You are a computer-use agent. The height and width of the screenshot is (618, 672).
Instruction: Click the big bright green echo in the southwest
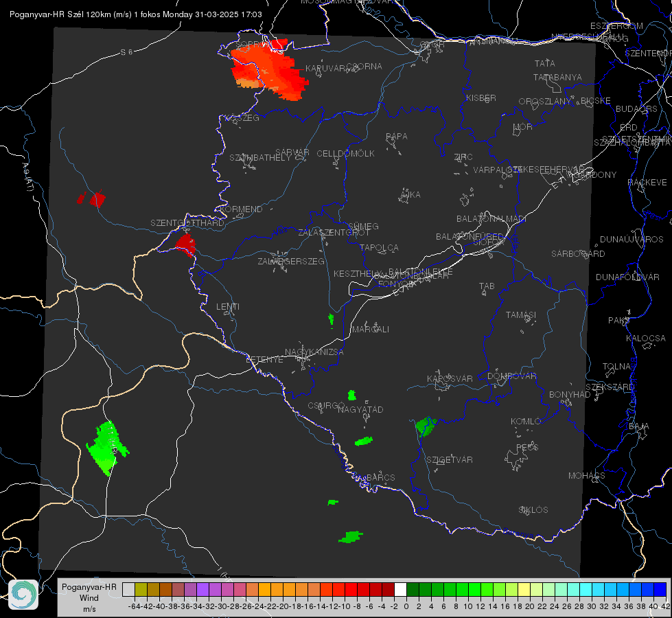click(106, 447)
